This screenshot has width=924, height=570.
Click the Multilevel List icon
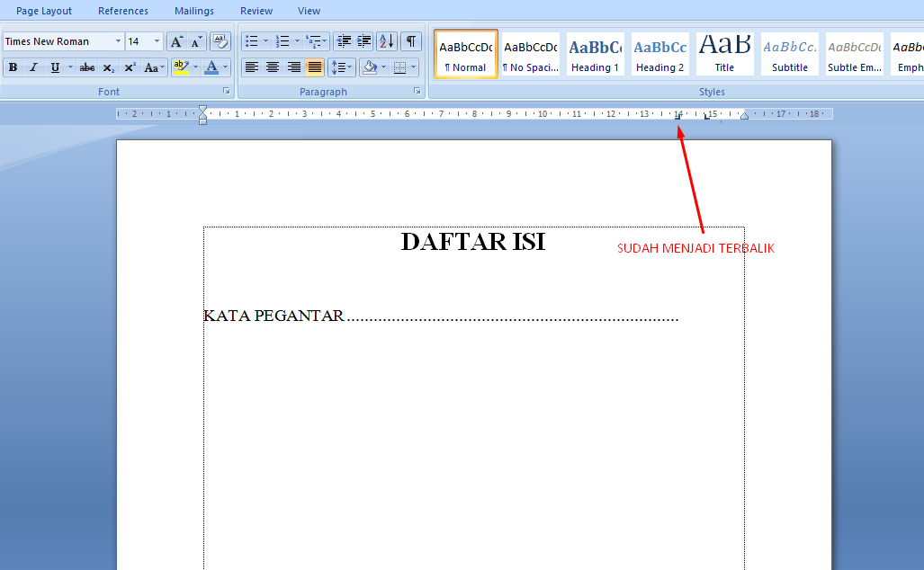(x=316, y=41)
